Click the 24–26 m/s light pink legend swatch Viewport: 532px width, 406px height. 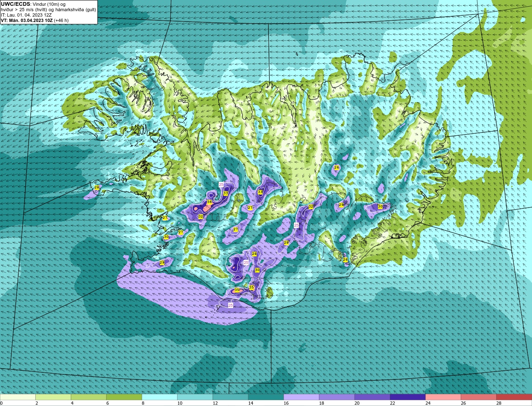click(443, 397)
